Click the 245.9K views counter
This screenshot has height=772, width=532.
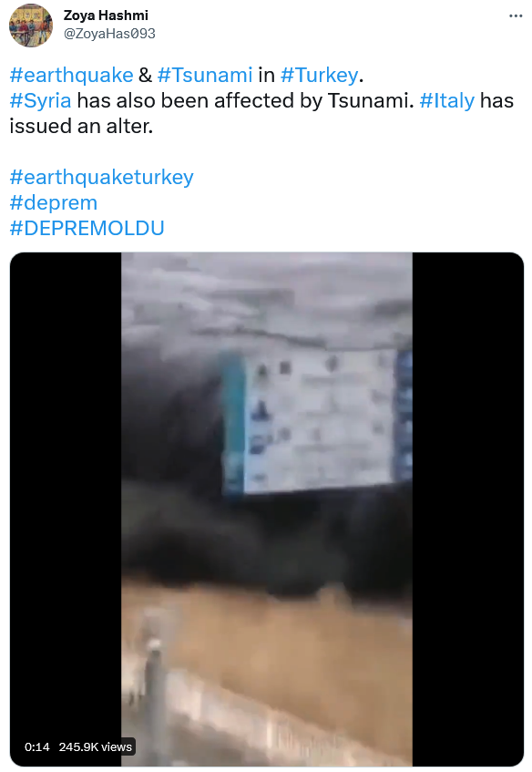96,746
